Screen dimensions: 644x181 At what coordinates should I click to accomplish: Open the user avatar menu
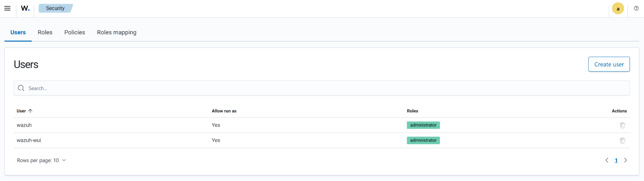pyautogui.click(x=618, y=9)
